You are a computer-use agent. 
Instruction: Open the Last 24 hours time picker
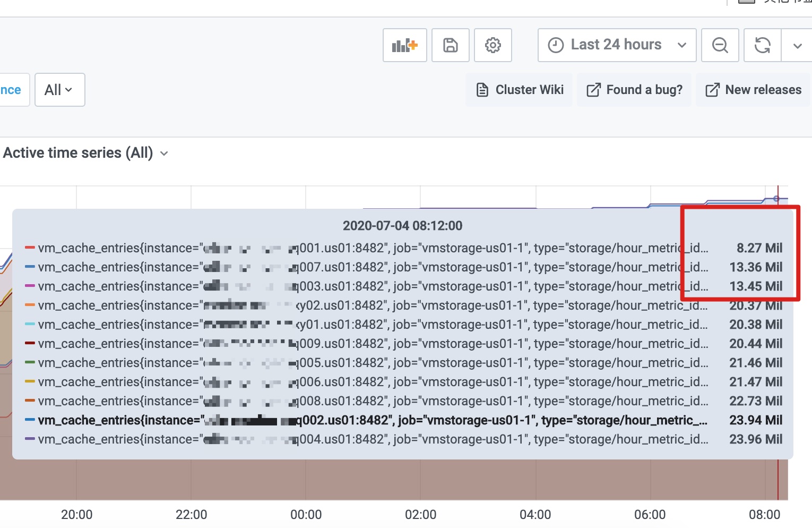tap(617, 45)
